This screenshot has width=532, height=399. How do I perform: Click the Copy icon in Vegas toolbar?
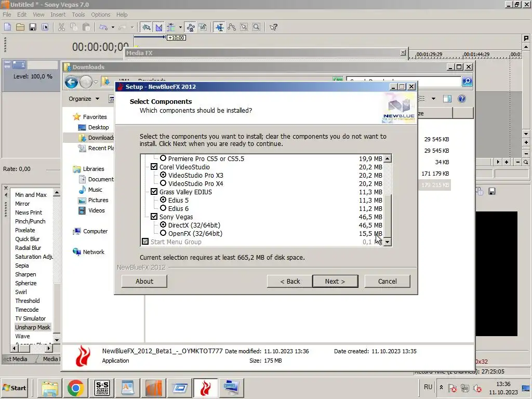click(x=74, y=27)
